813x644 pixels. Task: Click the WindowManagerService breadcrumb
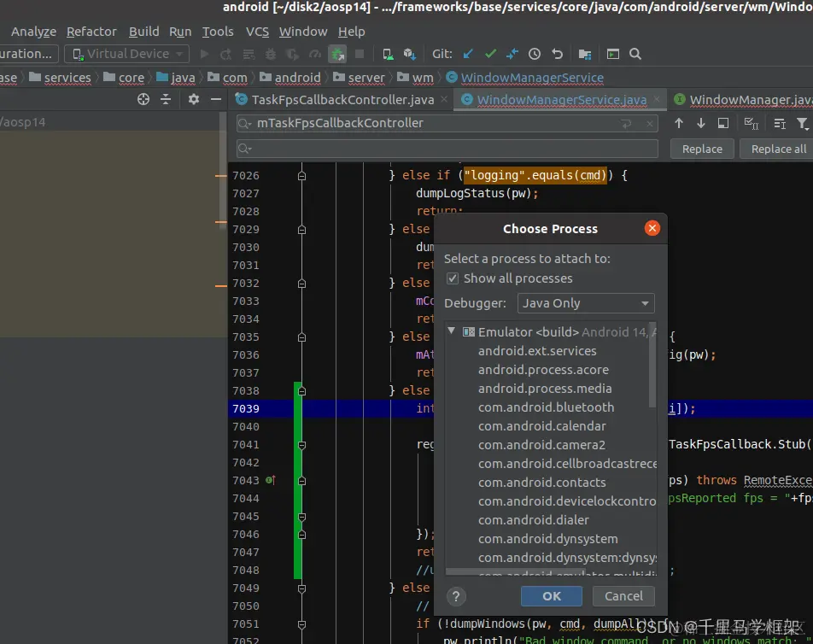[524, 78]
